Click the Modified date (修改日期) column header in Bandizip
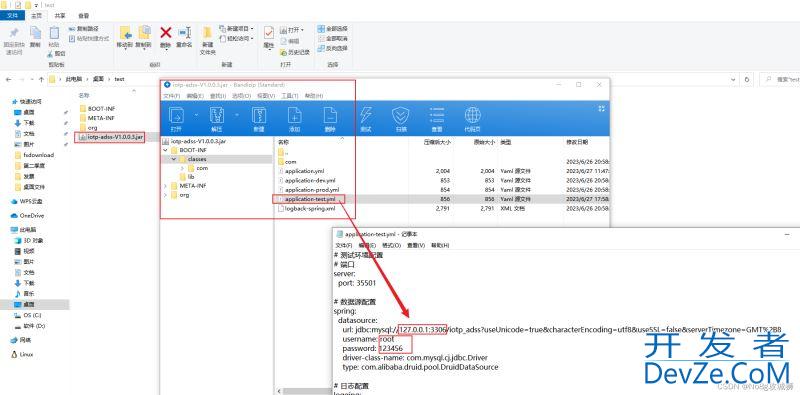 click(x=577, y=141)
